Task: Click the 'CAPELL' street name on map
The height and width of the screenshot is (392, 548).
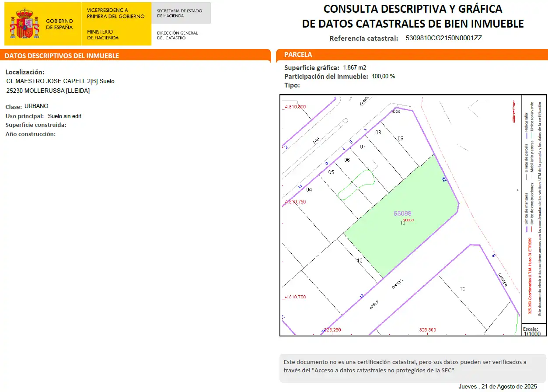Action: (x=397, y=284)
